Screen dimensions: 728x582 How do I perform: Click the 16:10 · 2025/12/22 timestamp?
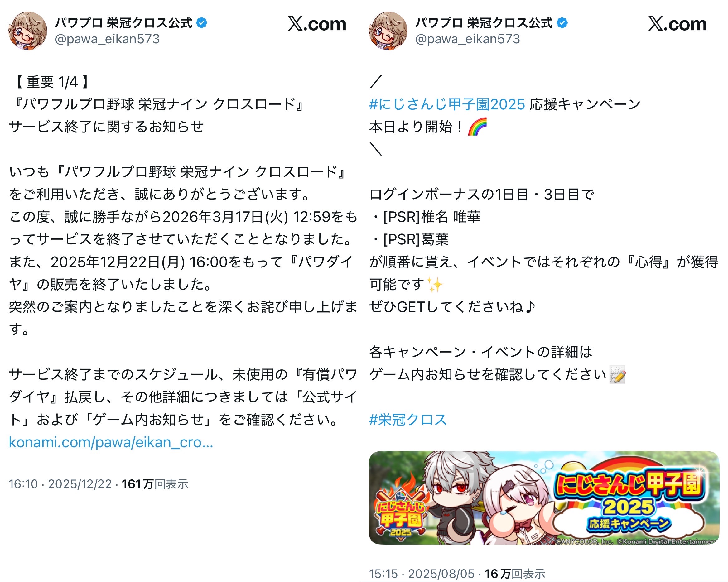point(60,484)
